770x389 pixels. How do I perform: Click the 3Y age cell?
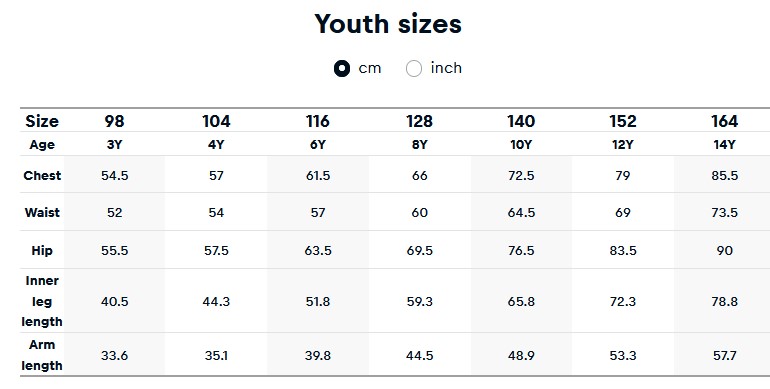(114, 145)
